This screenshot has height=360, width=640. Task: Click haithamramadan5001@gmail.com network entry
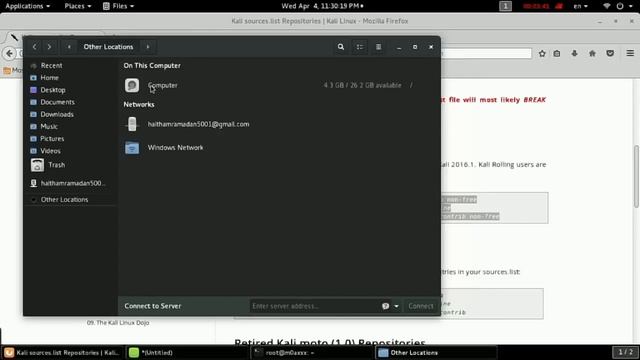[198, 124]
